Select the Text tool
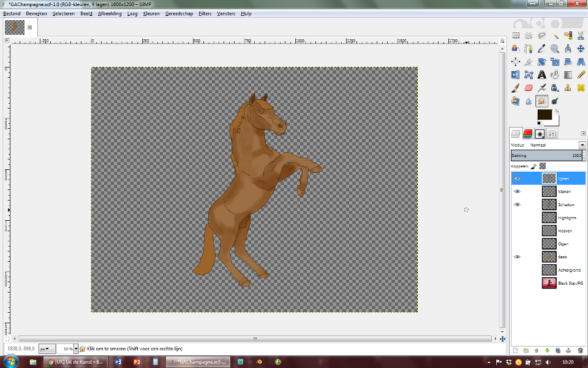This screenshot has width=588, height=368. point(541,75)
